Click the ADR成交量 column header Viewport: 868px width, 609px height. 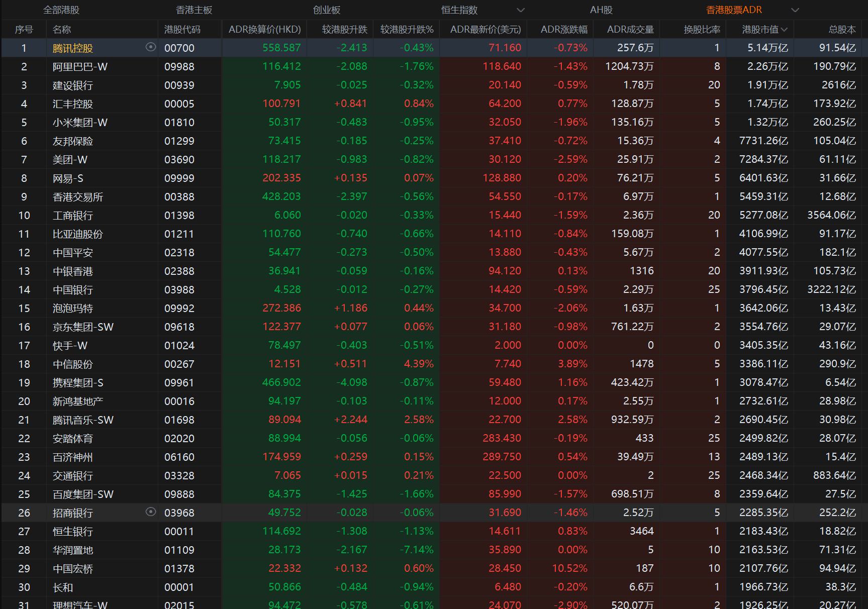point(630,30)
